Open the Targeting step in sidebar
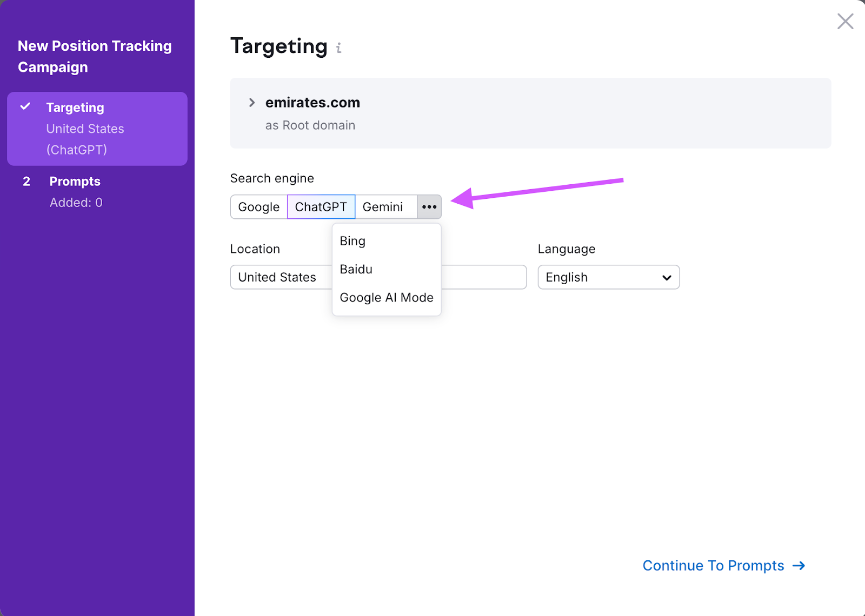The width and height of the screenshot is (865, 616). (x=75, y=108)
